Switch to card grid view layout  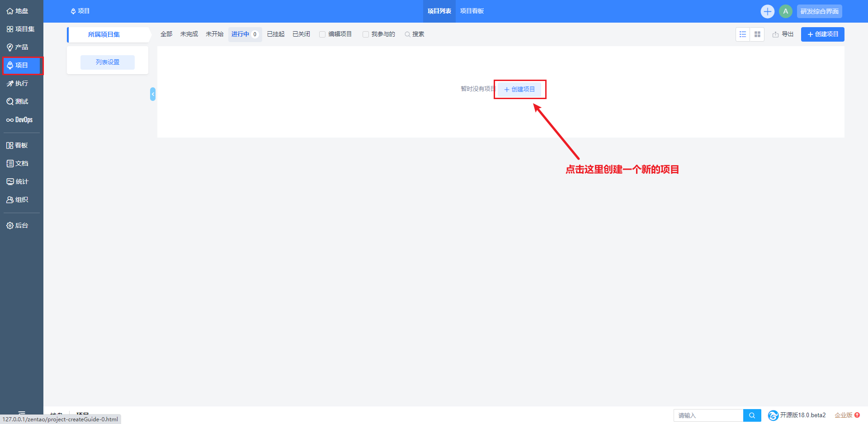coord(757,34)
